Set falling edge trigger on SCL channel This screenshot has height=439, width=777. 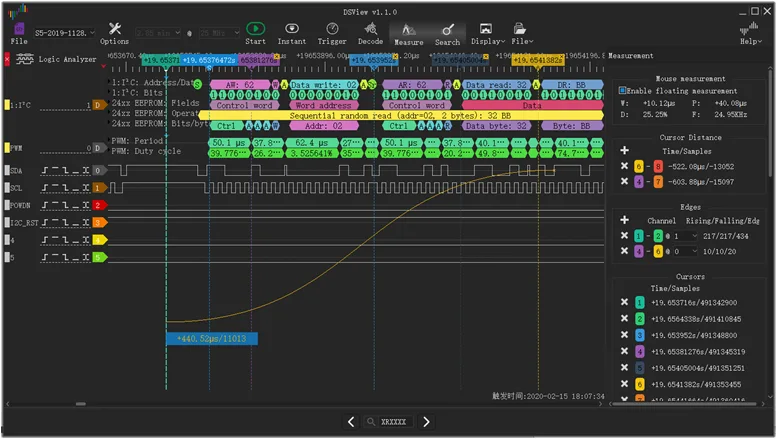(65, 188)
